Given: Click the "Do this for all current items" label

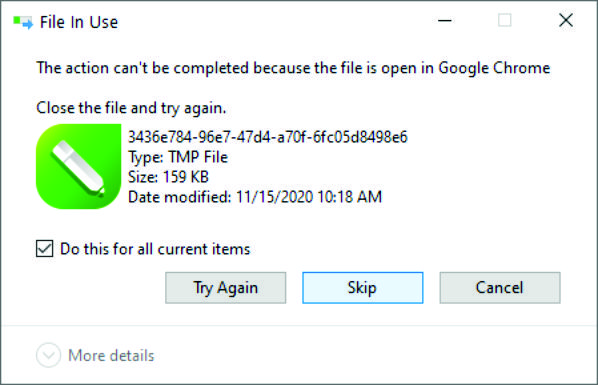Looking at the screenshot, I should (x=155, y=249).
